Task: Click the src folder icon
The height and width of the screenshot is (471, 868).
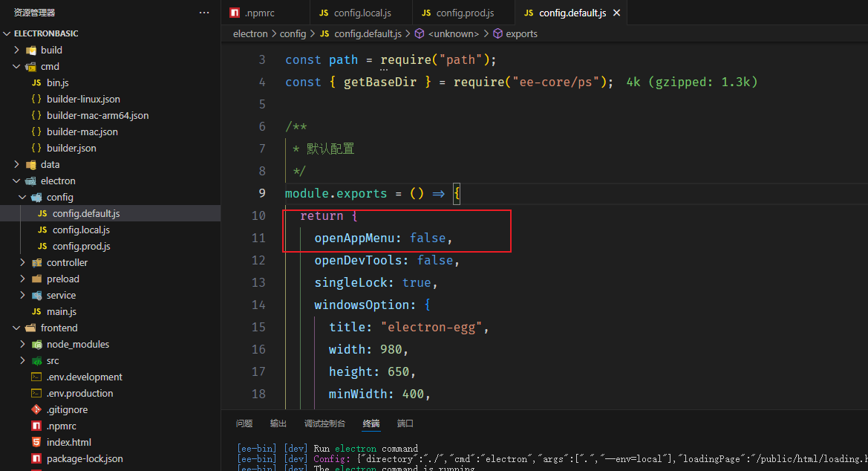Action: (x=36, y=361)
